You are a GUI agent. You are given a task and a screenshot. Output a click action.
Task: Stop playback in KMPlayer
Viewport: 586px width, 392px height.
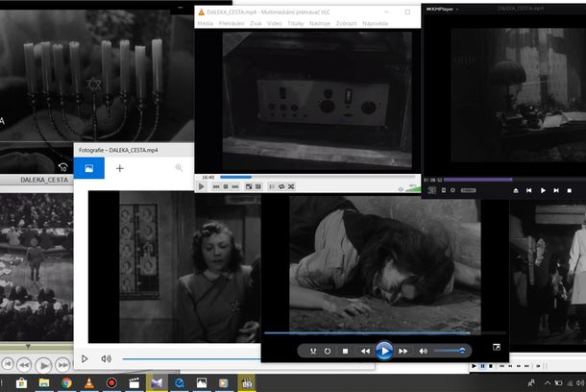(569, 190)
